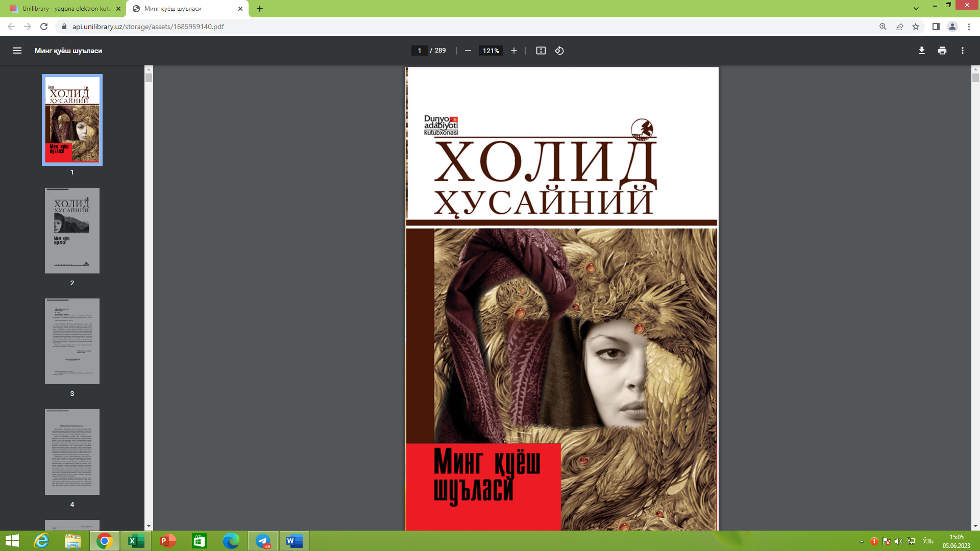Expand hidden icons in the system tray
Viewport: 980px width, 551px height.
[x=861, y=540]
